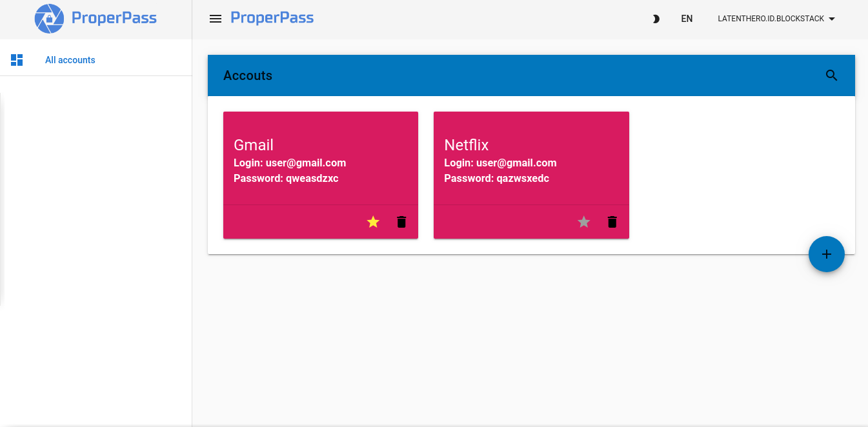Click Gmail's Login: user@gmail.com line

[290, 163]
